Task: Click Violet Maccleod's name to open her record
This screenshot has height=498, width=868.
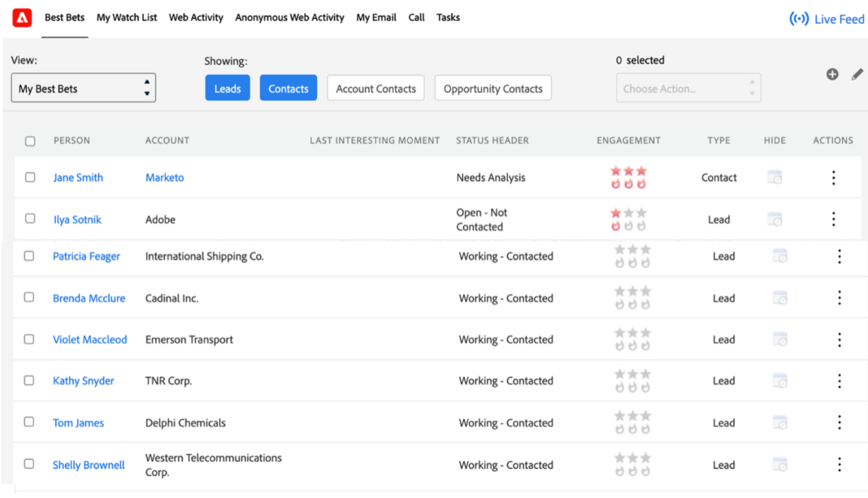Action: (x=89, y=339)
